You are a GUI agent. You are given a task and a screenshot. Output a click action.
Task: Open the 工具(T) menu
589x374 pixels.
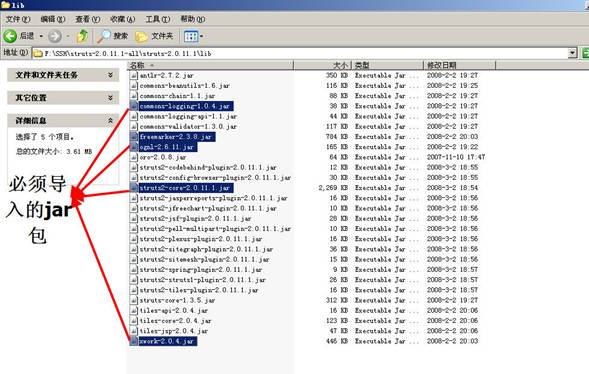[x=157, y=19]
